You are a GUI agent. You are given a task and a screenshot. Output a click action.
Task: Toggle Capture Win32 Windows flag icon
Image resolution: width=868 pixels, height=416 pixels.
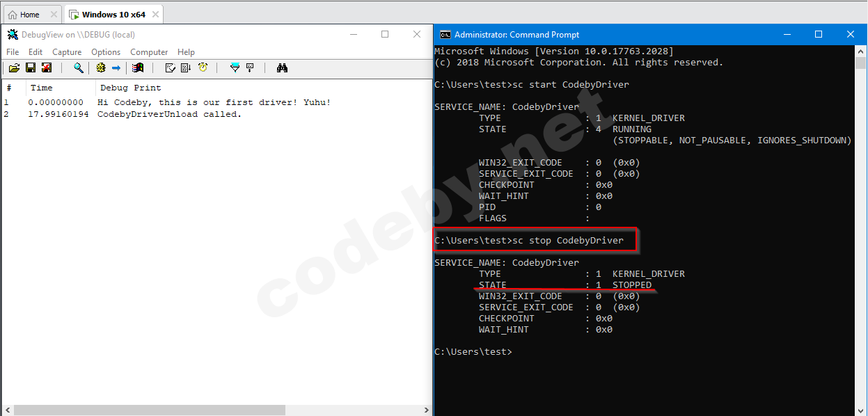(138, 67)
